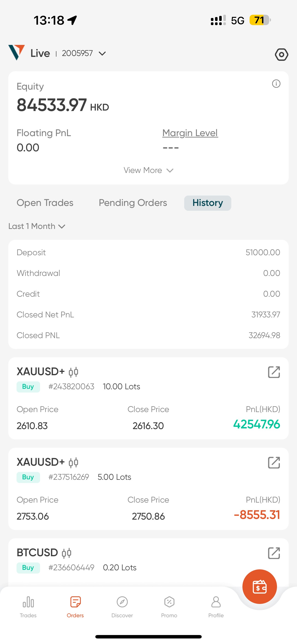Image resolution: width=297 pixels, height=644 pixels.
Task: Tap the Equity info icon
Action: (276, 84)
